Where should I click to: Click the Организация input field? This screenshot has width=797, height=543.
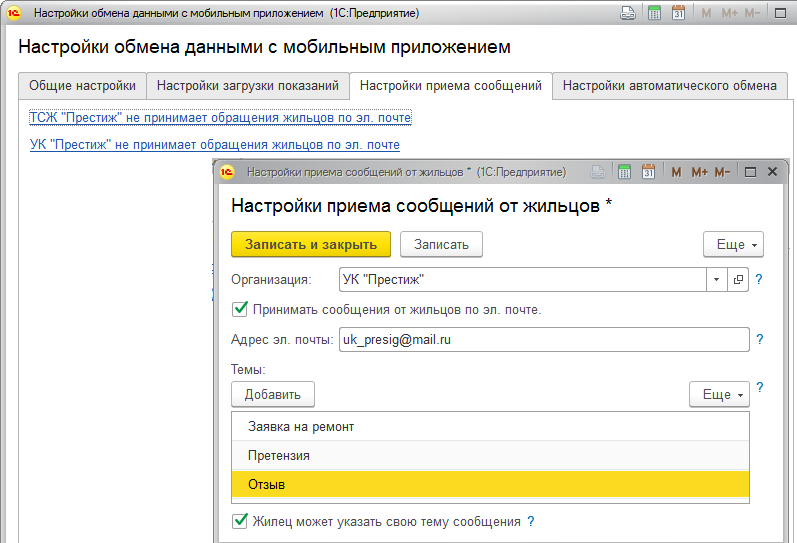[x=523, y=279]
